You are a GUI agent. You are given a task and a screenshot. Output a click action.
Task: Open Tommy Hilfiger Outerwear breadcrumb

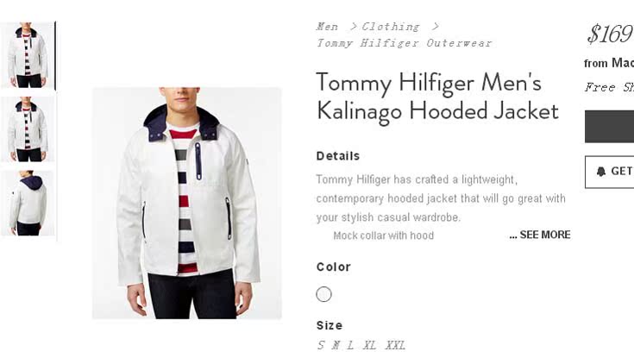click(x=405, y=43)
